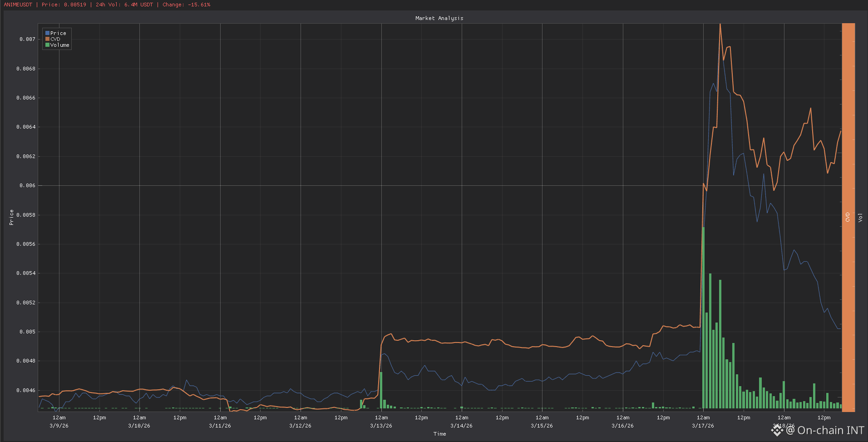This screenshot has width=868, height=442.
Task: Click the Price y-axis label
Action: coord(11,218)
